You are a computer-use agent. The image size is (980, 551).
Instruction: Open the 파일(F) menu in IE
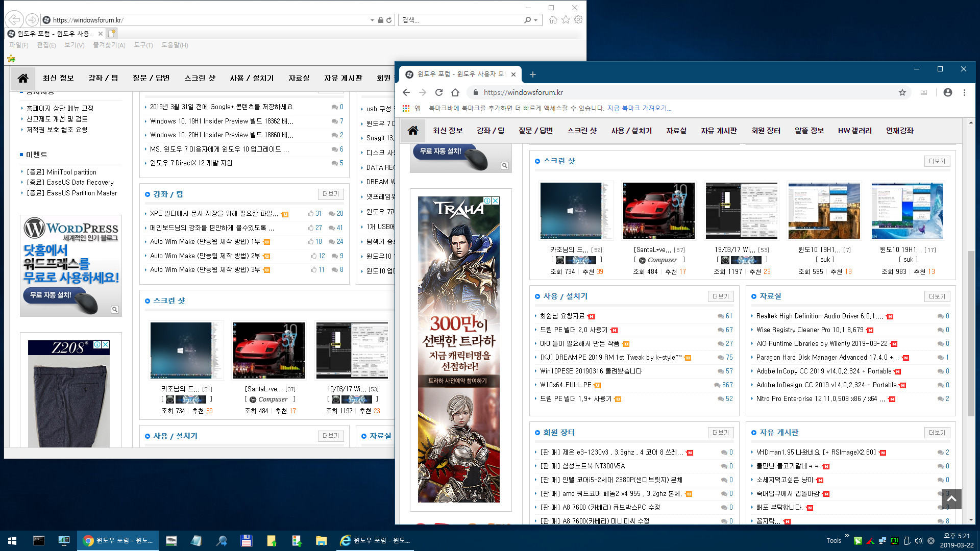[18, 45]
